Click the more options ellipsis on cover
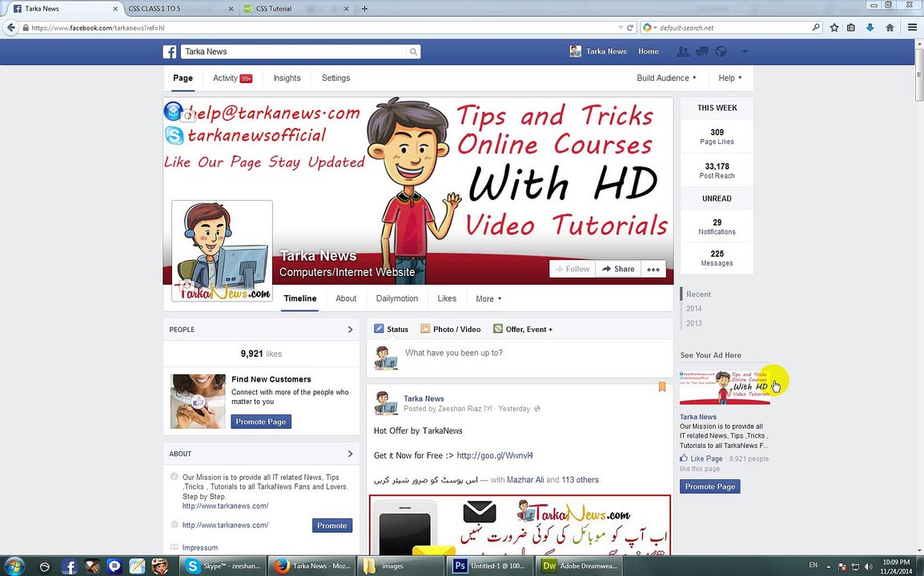Image resolution: width=924 pixels, height=576 pixels. pyautogui.click(x=653, y=269)
